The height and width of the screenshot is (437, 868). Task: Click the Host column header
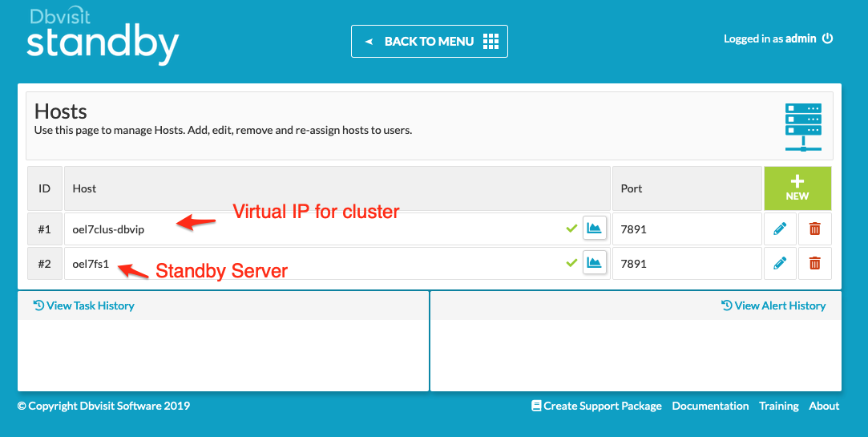(337, 188)
